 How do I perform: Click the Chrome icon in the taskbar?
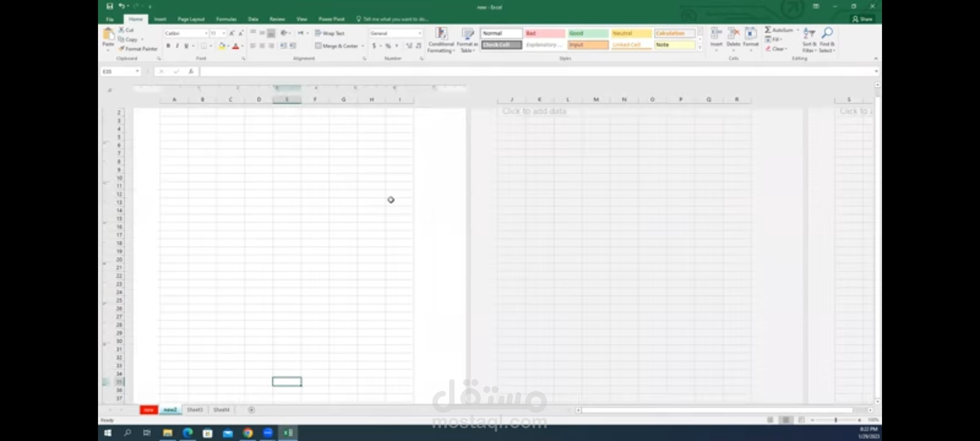coord(248,433)
